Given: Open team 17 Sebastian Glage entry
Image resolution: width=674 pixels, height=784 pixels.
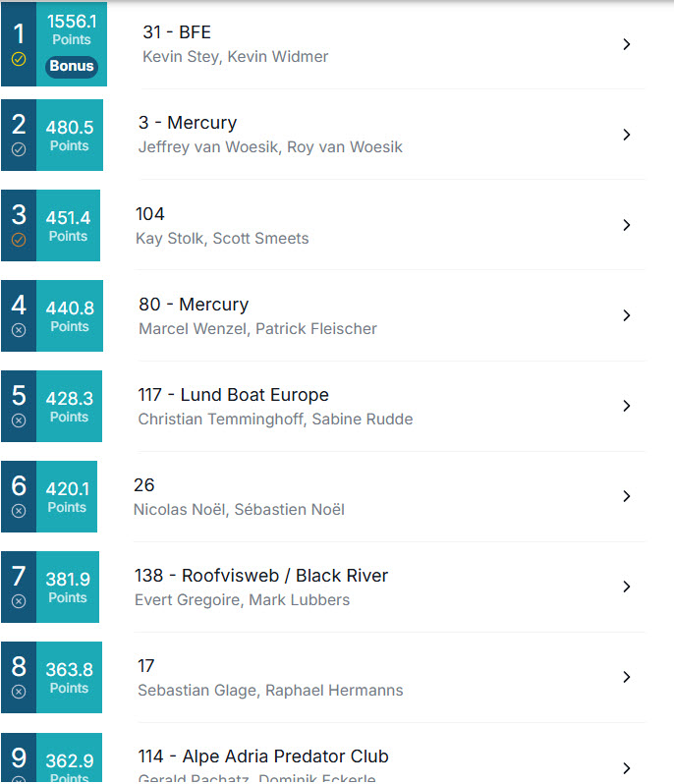Looking at the screenshot, I should 270,678.
